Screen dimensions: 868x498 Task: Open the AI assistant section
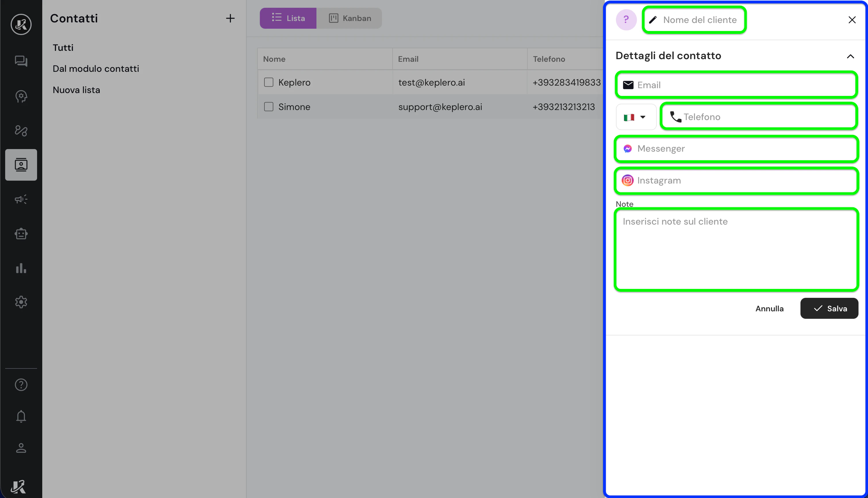pyautogui.click(x=21, y=96)
